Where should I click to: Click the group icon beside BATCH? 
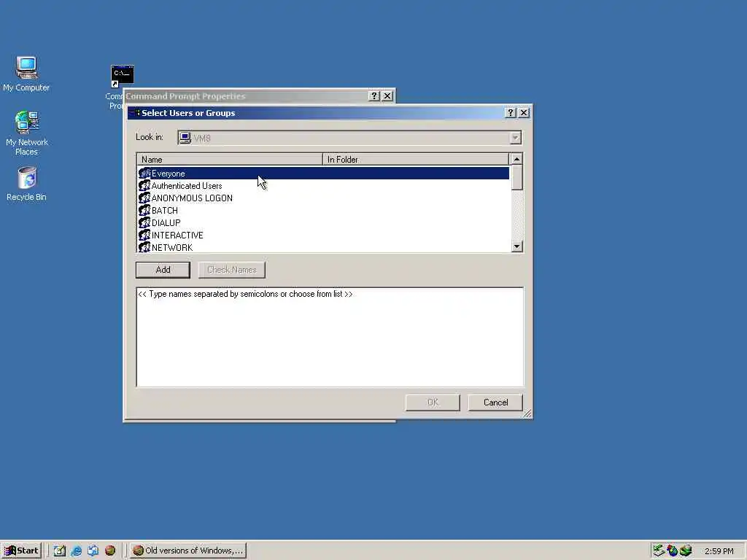coord(144,211)
